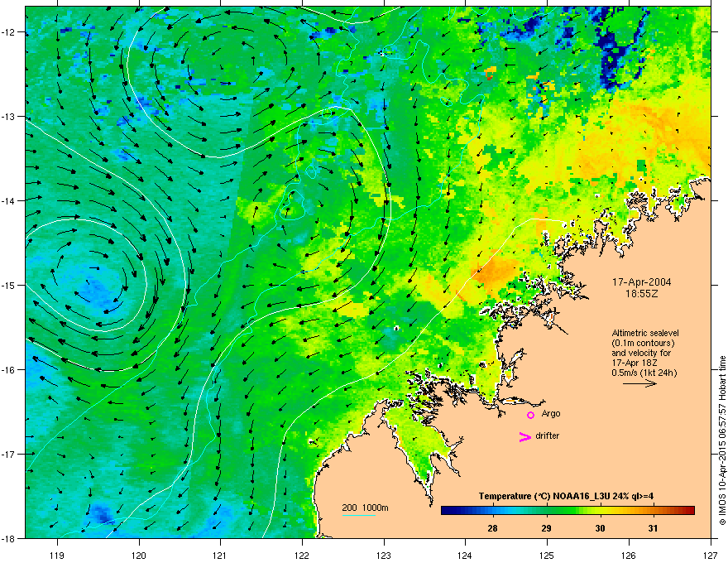Click the '-18' latitude axis label
Image resolution: width=728 pixels, height=563 pixels.
(x=9, y=538)
